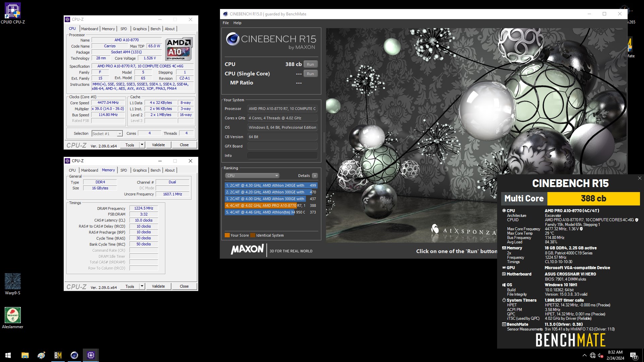Click Close in the Memory CPU-Z window

pyautogui.click(x=184, y=286)
